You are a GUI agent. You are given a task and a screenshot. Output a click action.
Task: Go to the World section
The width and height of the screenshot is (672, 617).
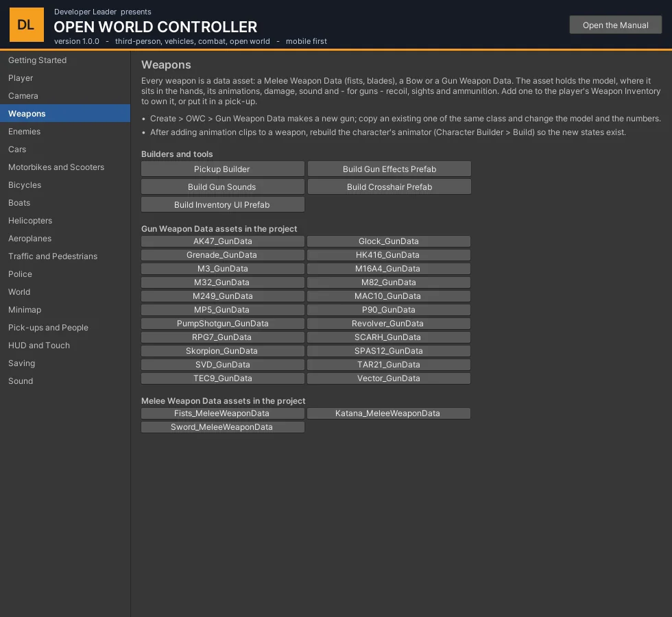click(65, 292)
